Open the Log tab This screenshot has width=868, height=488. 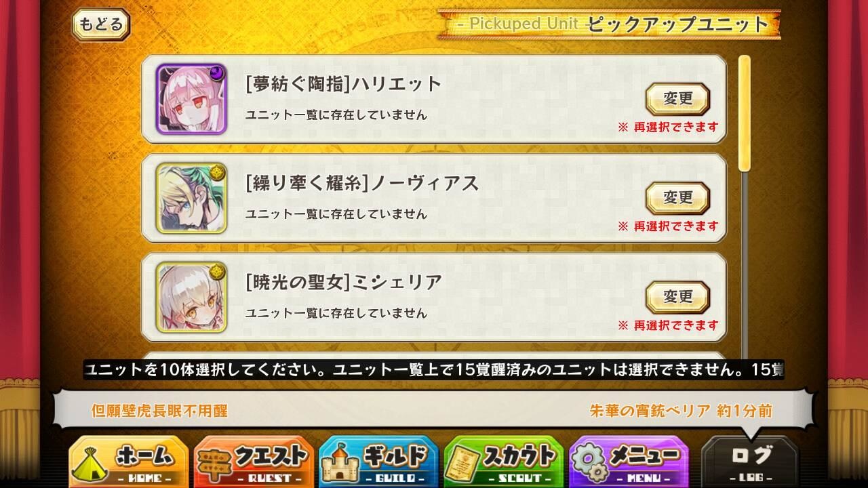tap(749, 462)
